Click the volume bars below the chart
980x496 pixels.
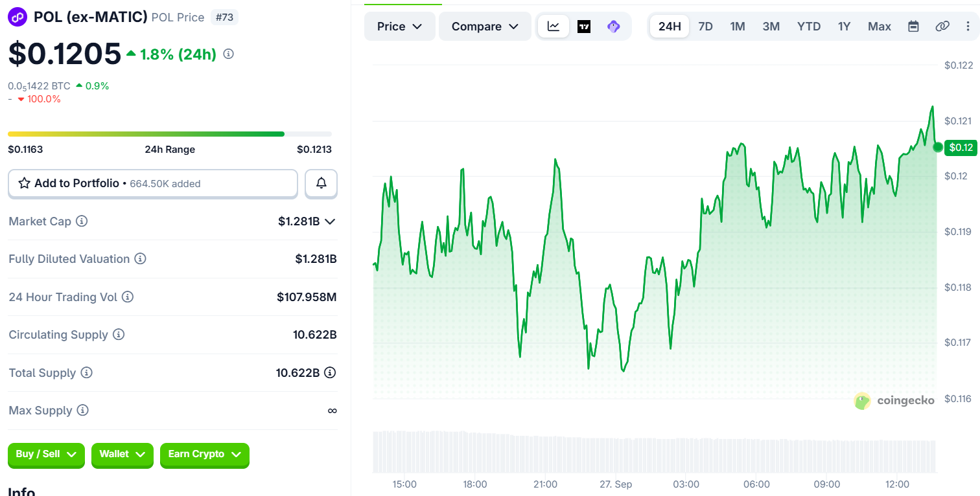point(655,451)
